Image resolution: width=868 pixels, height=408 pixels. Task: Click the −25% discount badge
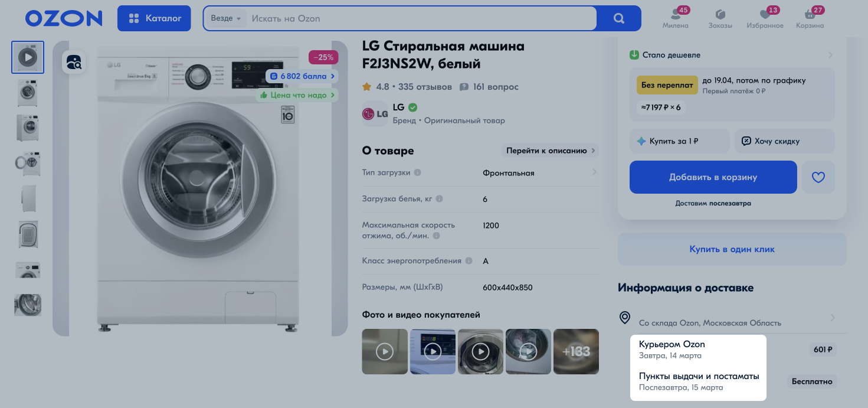tap(323, 57)
